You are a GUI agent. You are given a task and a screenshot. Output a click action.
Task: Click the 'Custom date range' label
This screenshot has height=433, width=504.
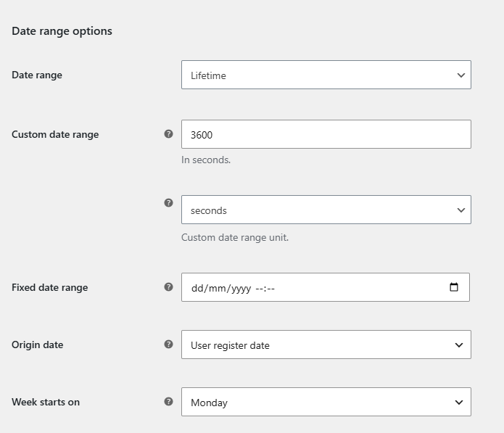pos(55,134)
